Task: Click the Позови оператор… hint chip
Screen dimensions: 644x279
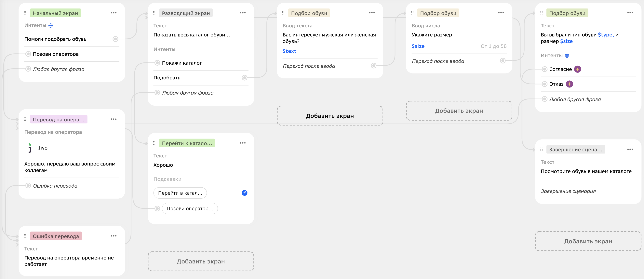Action: coord(190,209)
